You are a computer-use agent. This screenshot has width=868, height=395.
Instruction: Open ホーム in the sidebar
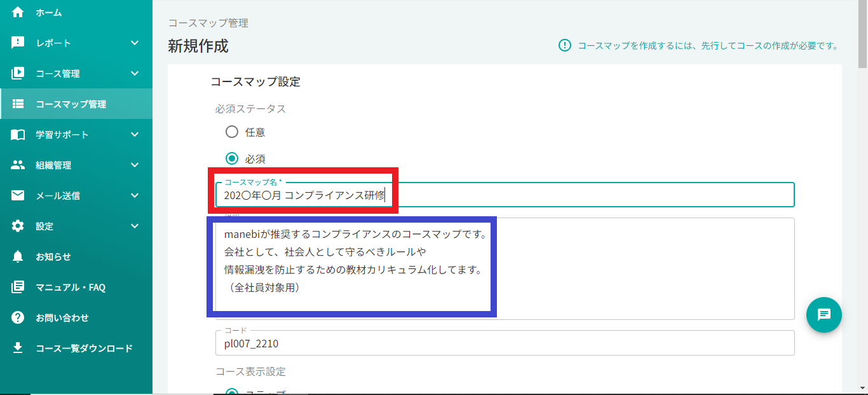point(76,12)
